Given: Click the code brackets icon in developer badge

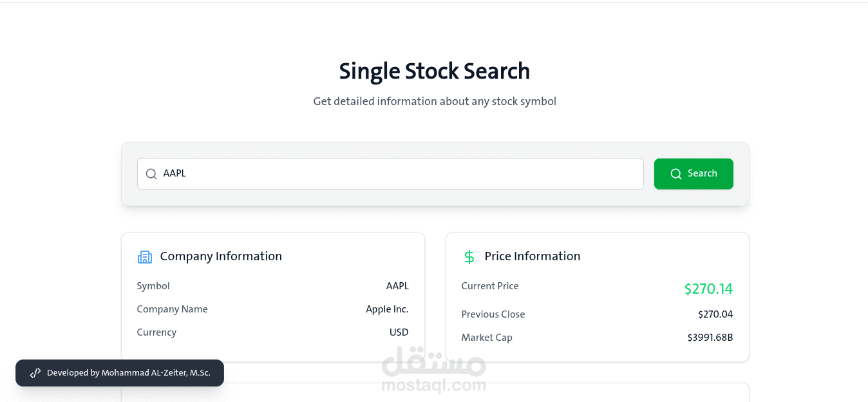Looking at the screenshot, I should click(35, 373).
